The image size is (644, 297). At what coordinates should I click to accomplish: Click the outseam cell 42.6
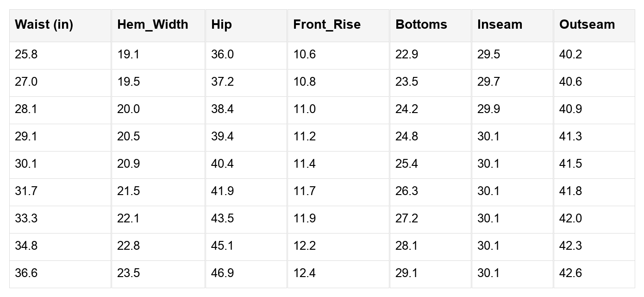pyautogui.click(x=570, y=273)
